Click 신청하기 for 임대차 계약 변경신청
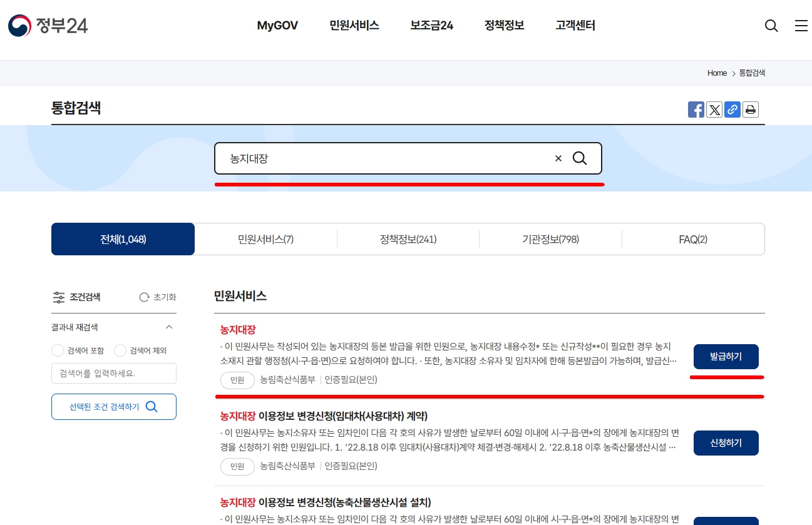Screen dimensions: 812x525 726,443
